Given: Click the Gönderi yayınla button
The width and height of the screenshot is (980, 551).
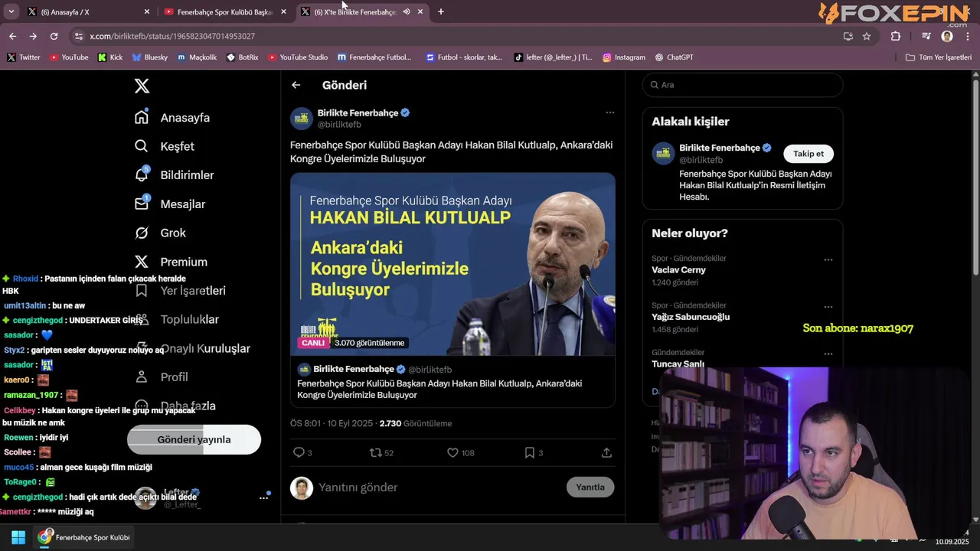Looking at the screenshot, I should click(194, 439).
